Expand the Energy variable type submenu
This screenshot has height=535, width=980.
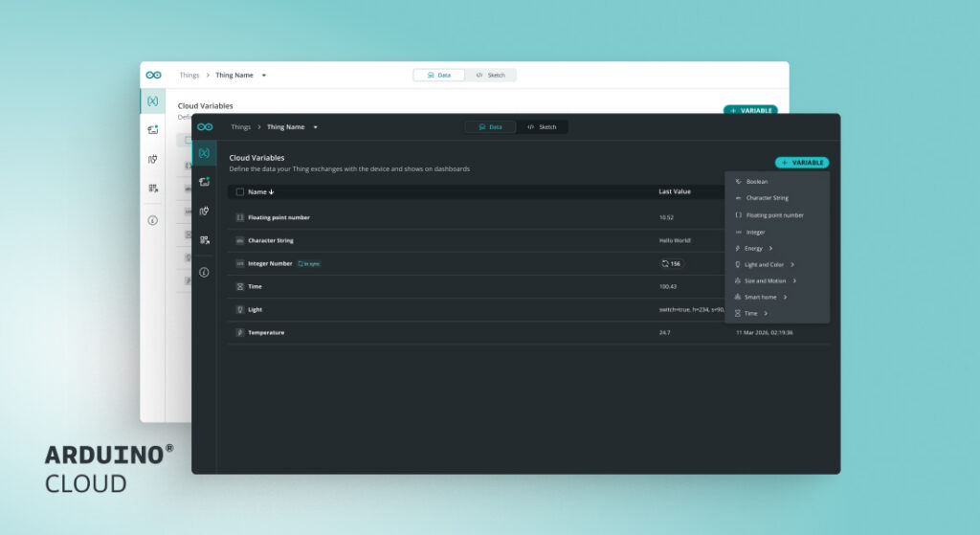pos(758,249)
